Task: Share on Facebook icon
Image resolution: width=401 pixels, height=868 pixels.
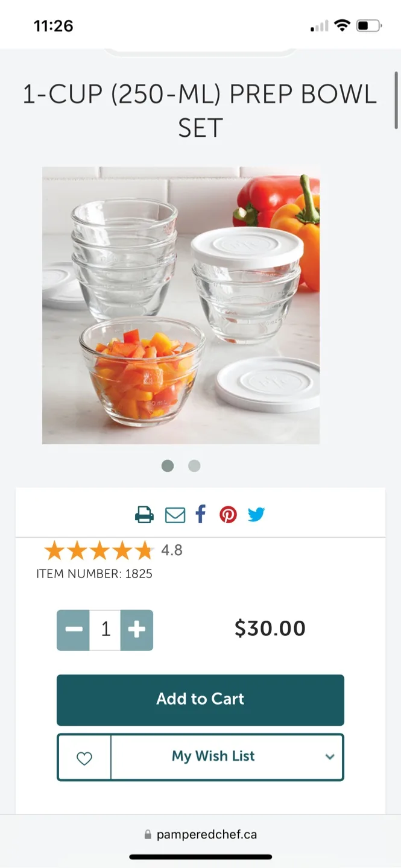Action: (x=201, y=514)
